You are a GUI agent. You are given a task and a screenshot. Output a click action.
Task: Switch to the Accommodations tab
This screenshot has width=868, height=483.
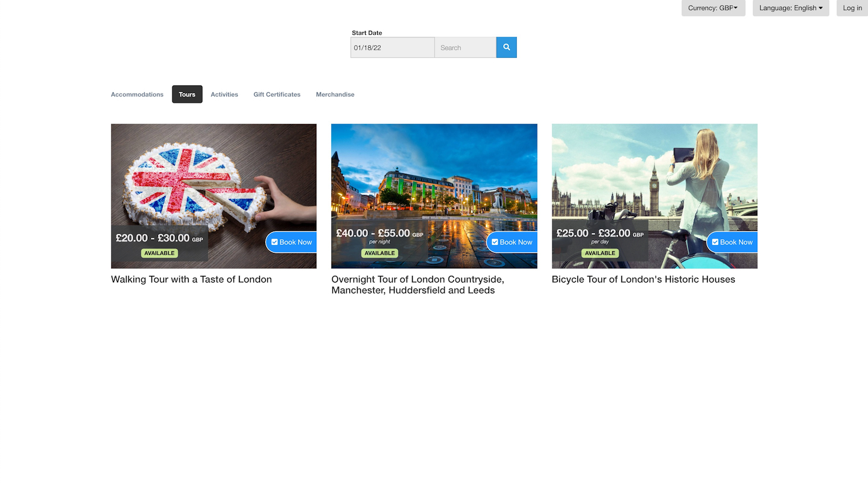[x=137, y=94]
